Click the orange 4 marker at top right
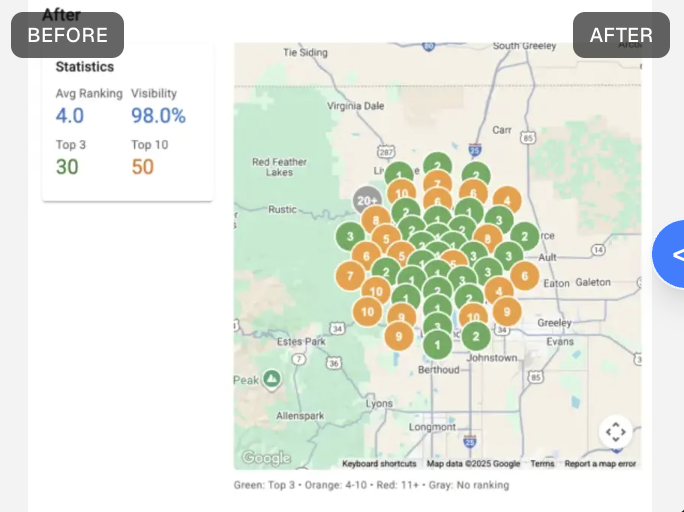 pos(507,200)
